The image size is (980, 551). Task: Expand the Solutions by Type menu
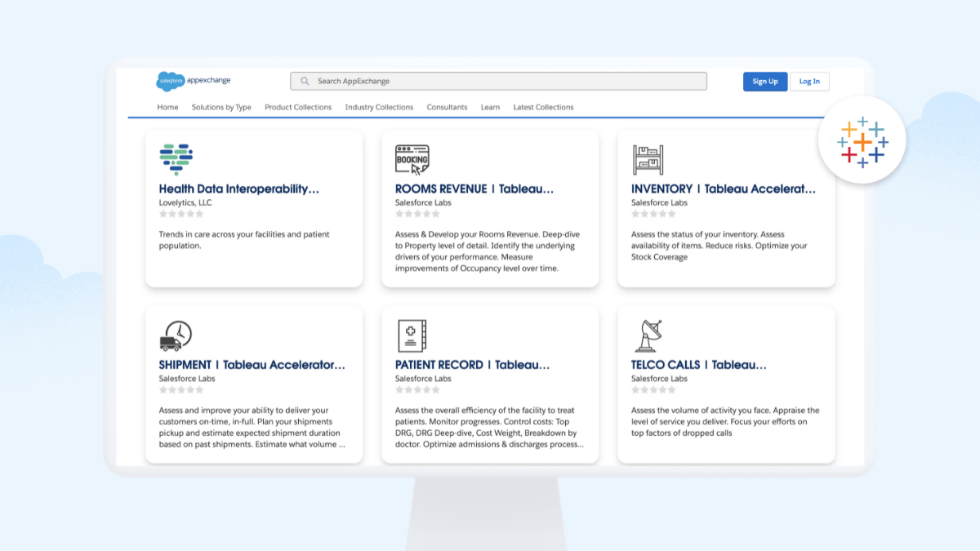pos(221,107)
